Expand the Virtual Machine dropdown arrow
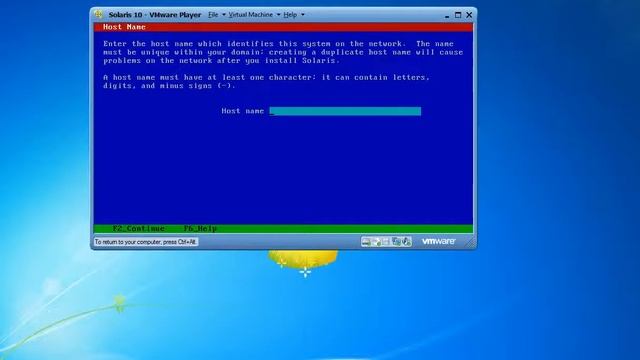This screenshot has width=640, height=360. tap(278, 15)
